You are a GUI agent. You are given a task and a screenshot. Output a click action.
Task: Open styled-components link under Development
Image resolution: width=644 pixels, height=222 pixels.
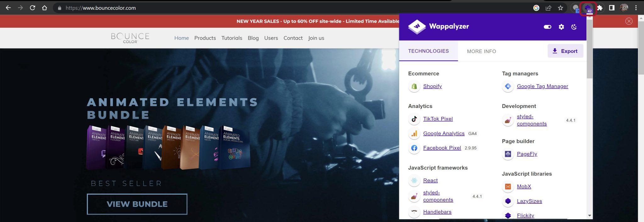[532, 120]
